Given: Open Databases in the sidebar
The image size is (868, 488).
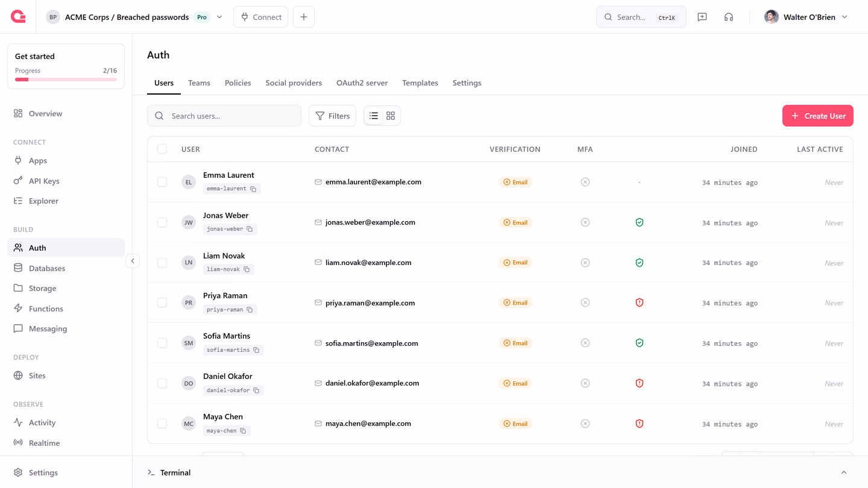Looking at the screenshot, I should pos(66,268).
